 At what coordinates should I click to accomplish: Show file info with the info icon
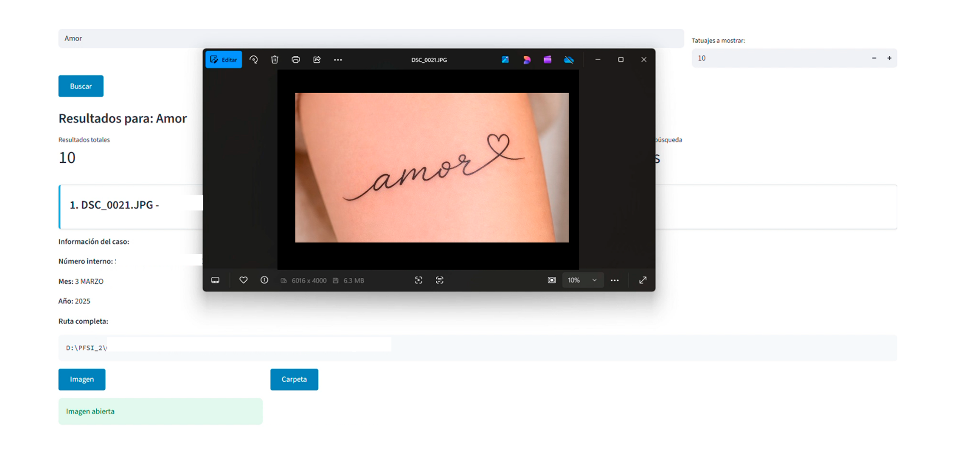click(264, 280)
